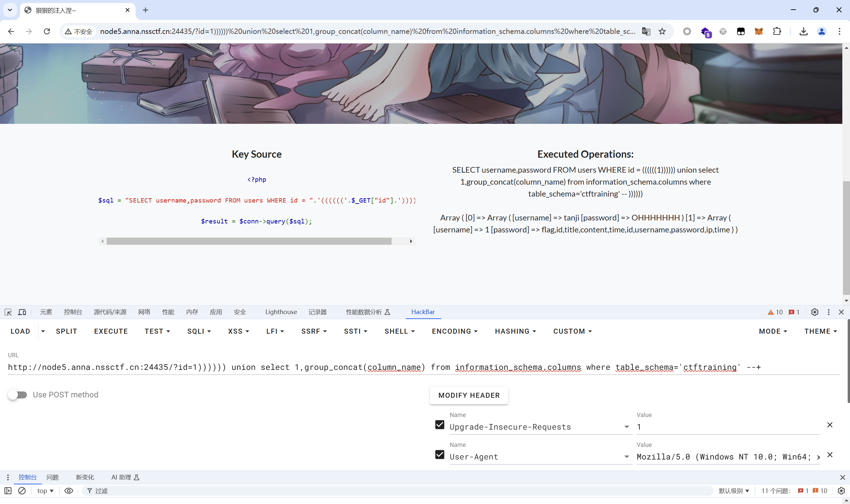
Task: Open a new browser tab
Action: point(145,10)
